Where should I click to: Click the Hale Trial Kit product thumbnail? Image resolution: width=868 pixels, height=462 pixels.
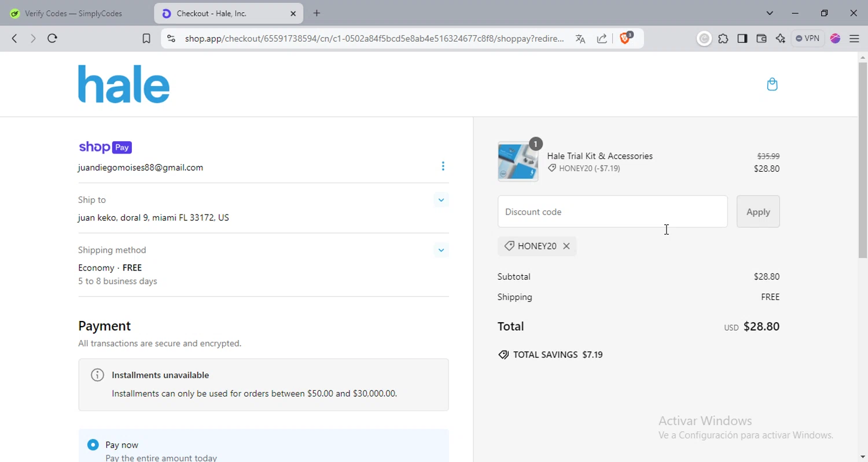point(518,162)
